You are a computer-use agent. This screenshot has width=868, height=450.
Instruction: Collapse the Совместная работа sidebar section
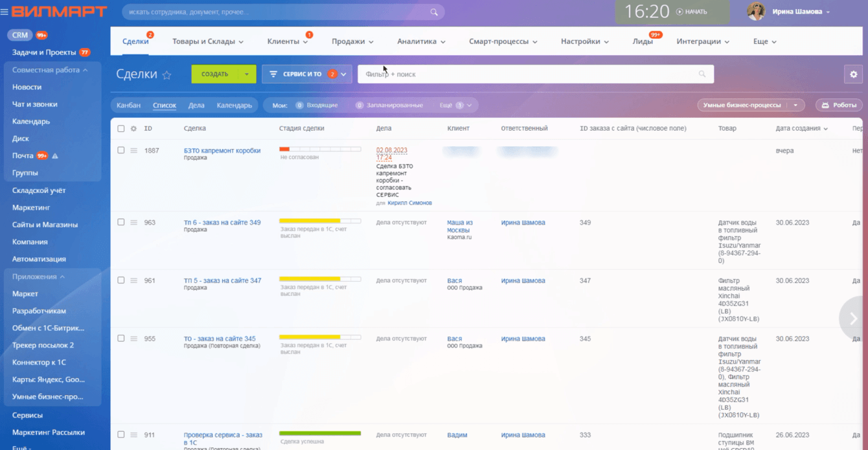tap(51, 70)
